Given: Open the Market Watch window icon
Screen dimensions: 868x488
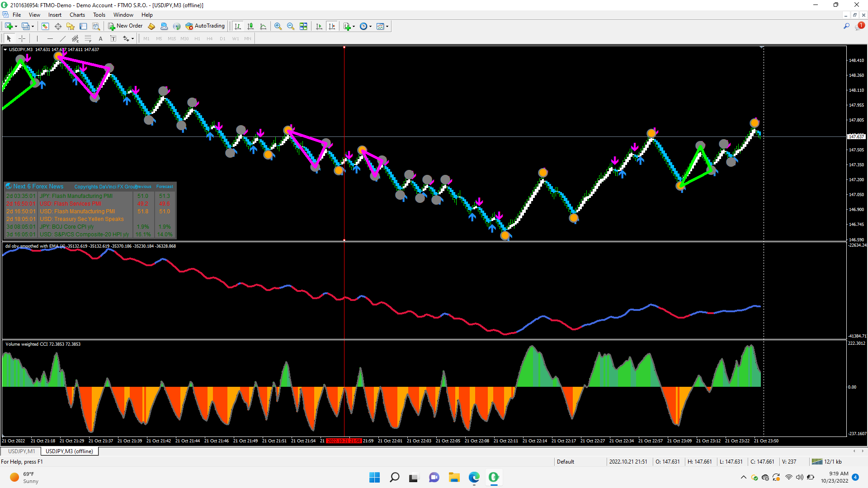Looking at the screenshot, I should (45, 26).
